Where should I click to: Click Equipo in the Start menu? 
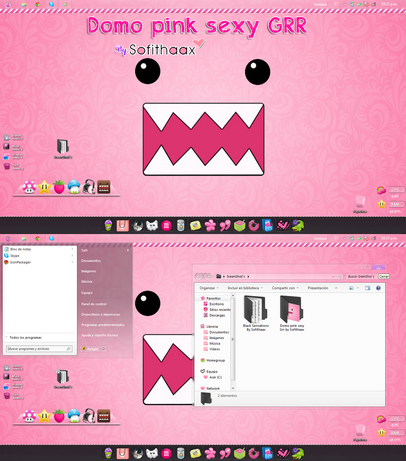[87, 293]
